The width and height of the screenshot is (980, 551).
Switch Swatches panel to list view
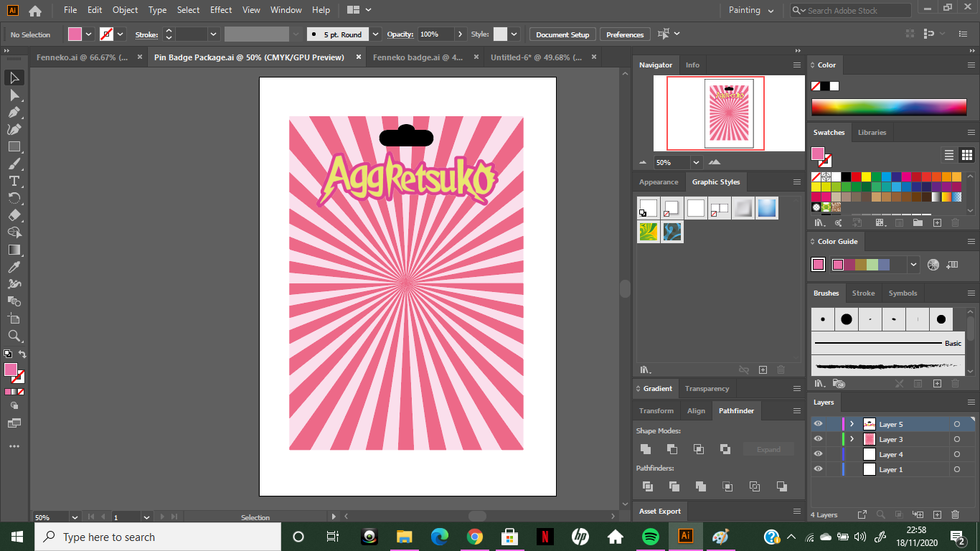point(949,155)
